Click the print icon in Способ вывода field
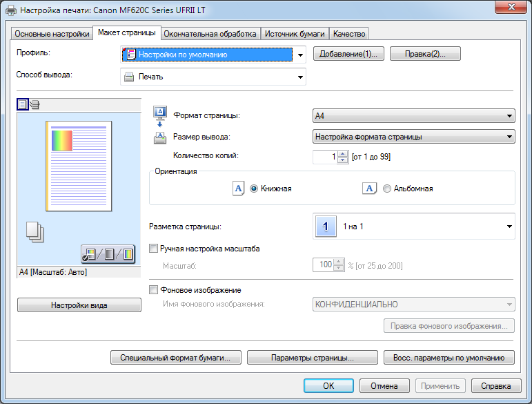 point(129,77)
